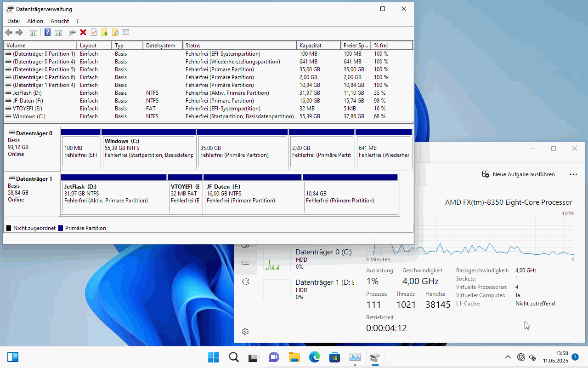The height and width of the screenshot is (368, 588).
Task: Sort by the Volume column header
Action: [40, 46]
